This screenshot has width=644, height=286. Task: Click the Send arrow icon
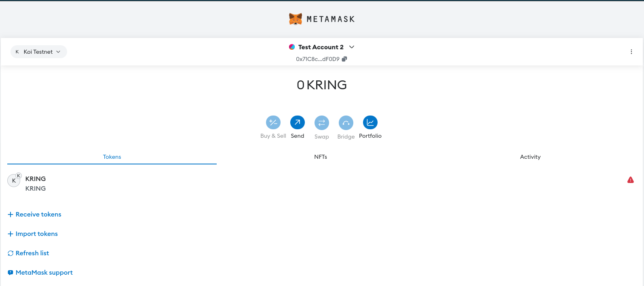pyautogui.click(x=297, y=122)
